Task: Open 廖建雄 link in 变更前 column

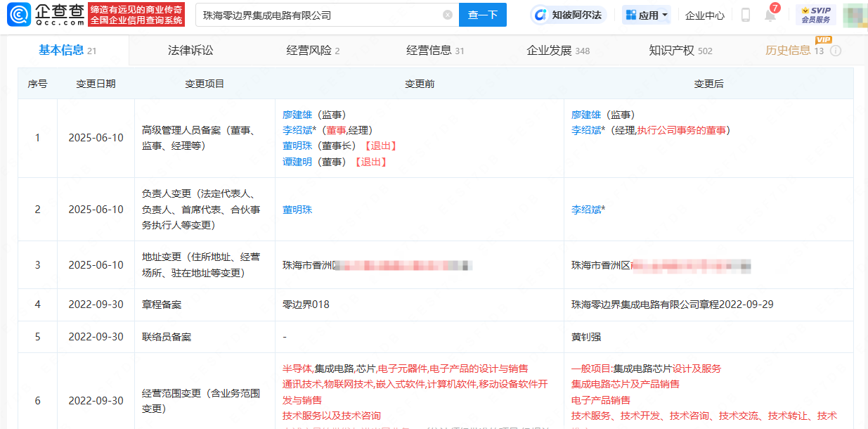Action: 297,115
